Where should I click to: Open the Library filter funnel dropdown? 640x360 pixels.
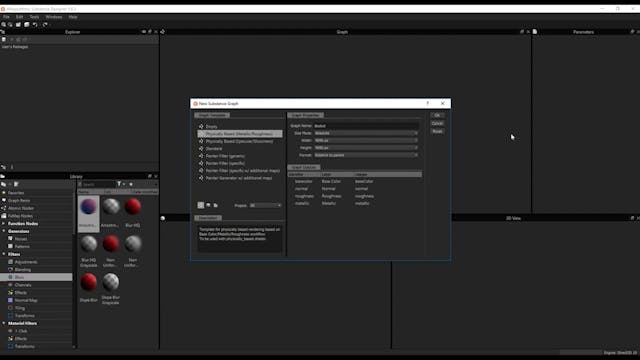coord(121,184)
